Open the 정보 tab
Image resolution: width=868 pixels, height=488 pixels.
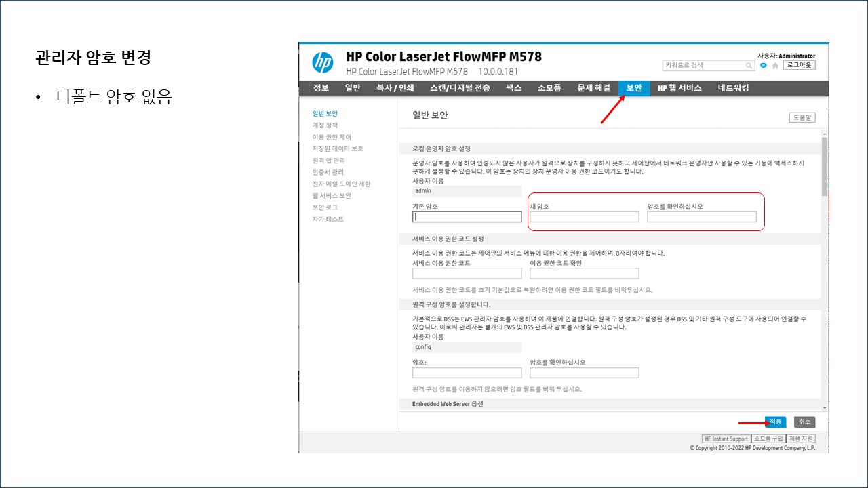pos(321,88)
